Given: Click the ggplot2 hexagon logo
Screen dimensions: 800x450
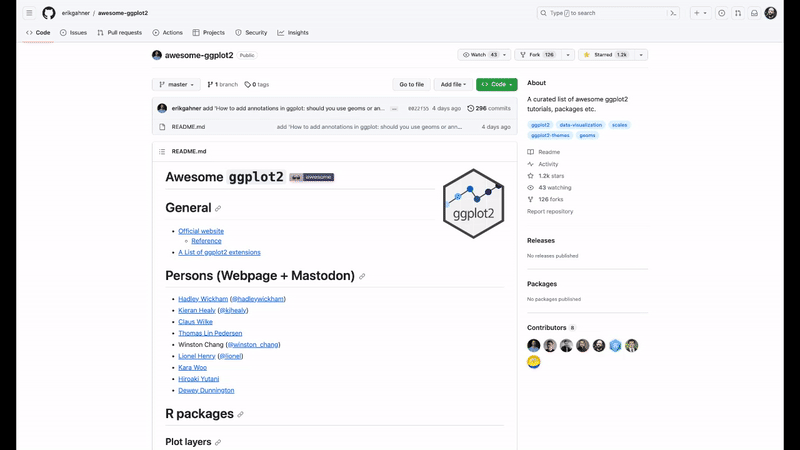Looking at the screenshot, I should click(473, 204).
